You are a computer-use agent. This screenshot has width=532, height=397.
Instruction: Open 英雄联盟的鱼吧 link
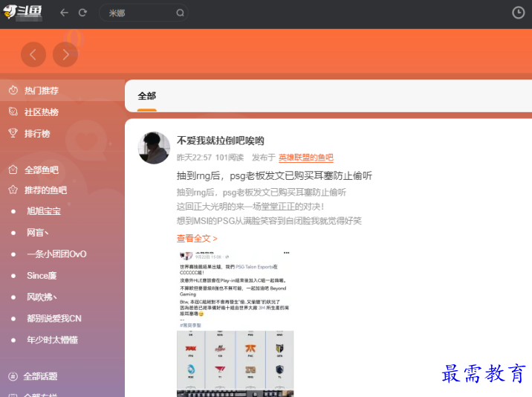pyautogui.click(x=306, y=158)
